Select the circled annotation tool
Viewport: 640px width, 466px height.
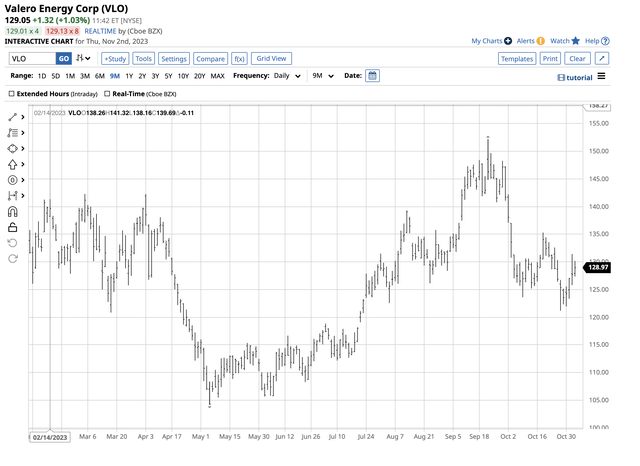12,180
